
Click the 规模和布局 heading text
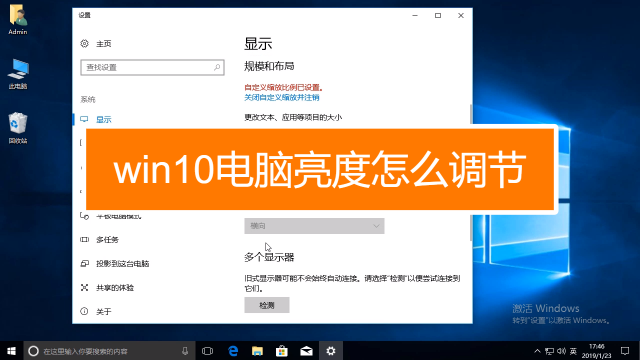(x=269, y=66)
